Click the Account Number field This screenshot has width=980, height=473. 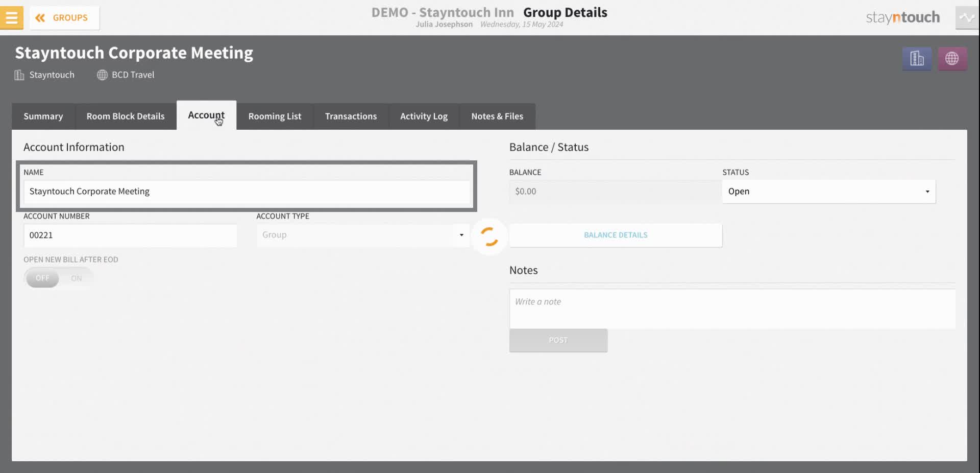130,235
